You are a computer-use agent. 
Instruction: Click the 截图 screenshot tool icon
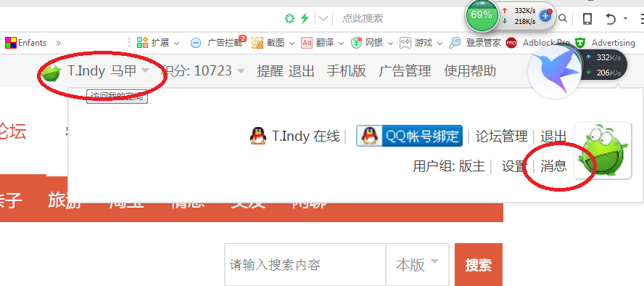coord(257,43)
